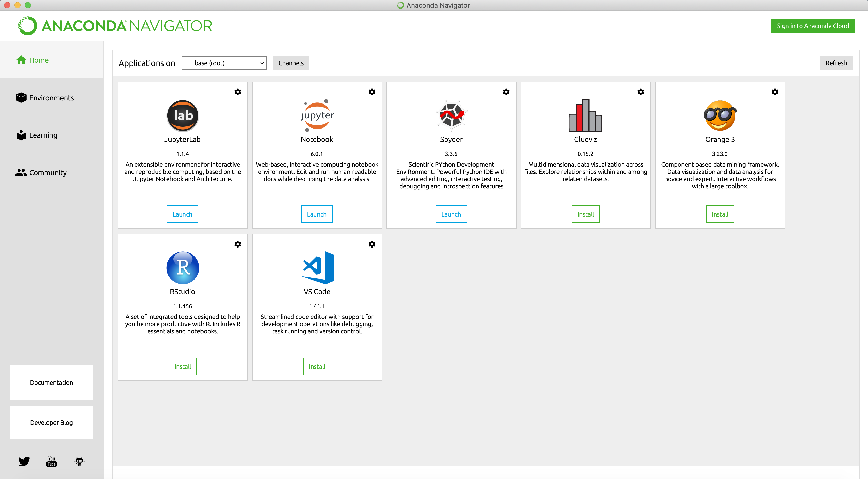Open JupyterLab settings gear menu
This screenshot has height=479, width=868.
click(x=238, y=92)
